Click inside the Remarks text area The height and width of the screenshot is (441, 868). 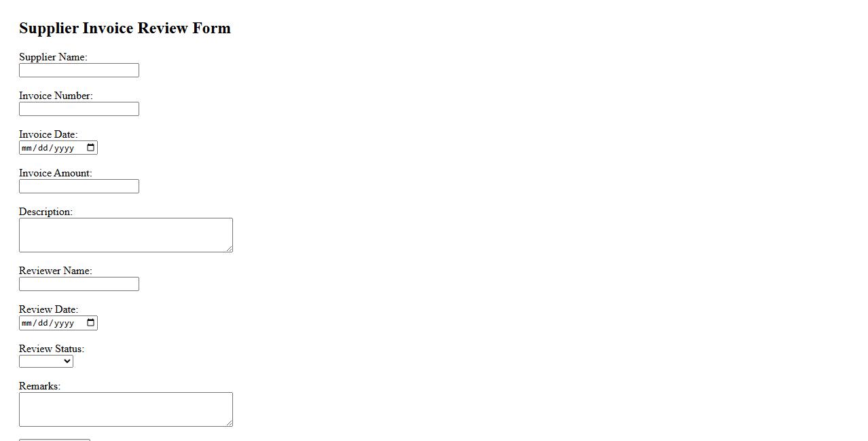click(126, 409)
